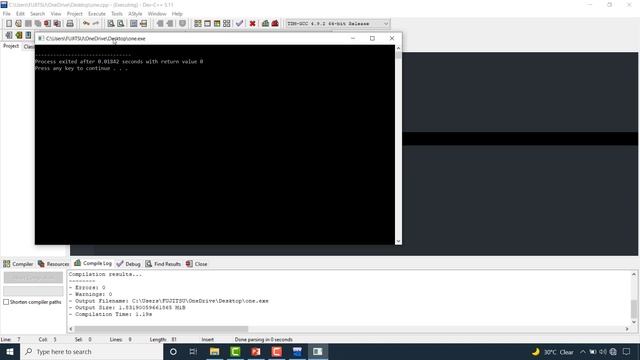The image size is (640, 360).
Task: Minimize the one.exe console window
Action: click(353, 38)
